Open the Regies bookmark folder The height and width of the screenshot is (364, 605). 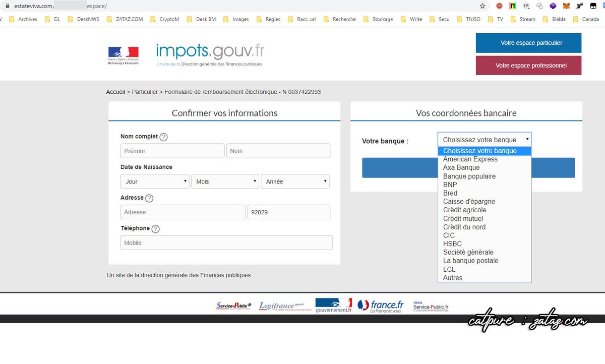(268, 19)
